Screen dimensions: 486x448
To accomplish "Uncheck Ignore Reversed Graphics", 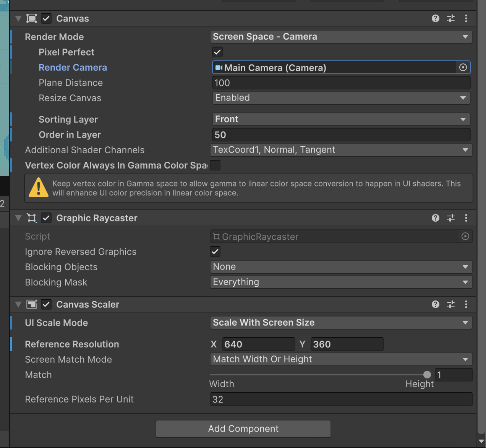I will coord(215,252).
